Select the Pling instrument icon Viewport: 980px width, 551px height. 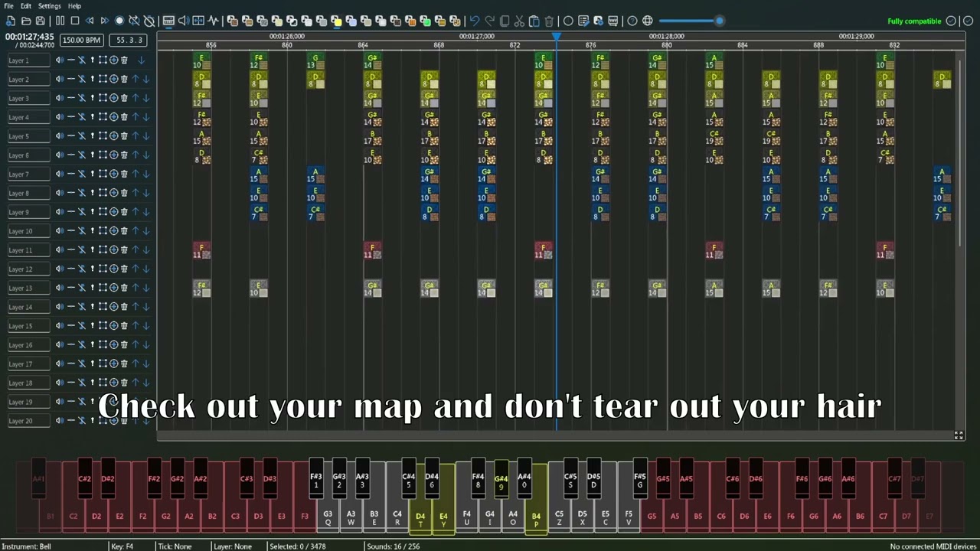point(455,21)
